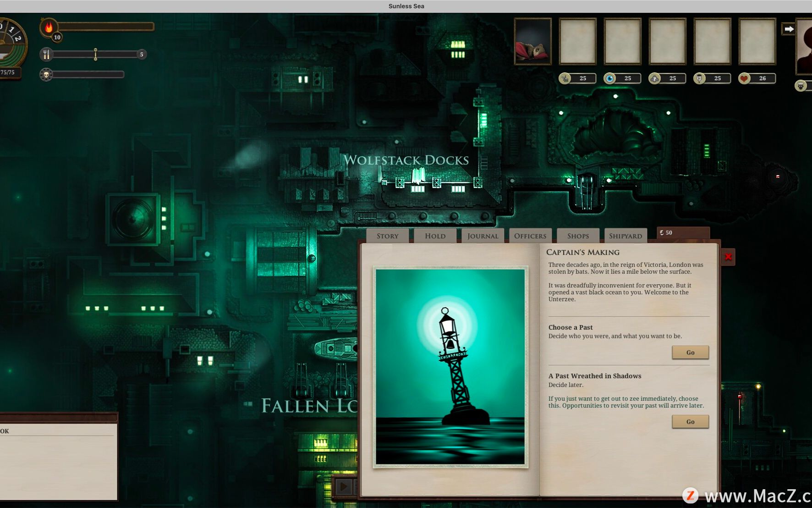Click the fuel flame icon
The height and width of the screenshot is (508, 812).
pyautogui.click(x=49, y=27)
